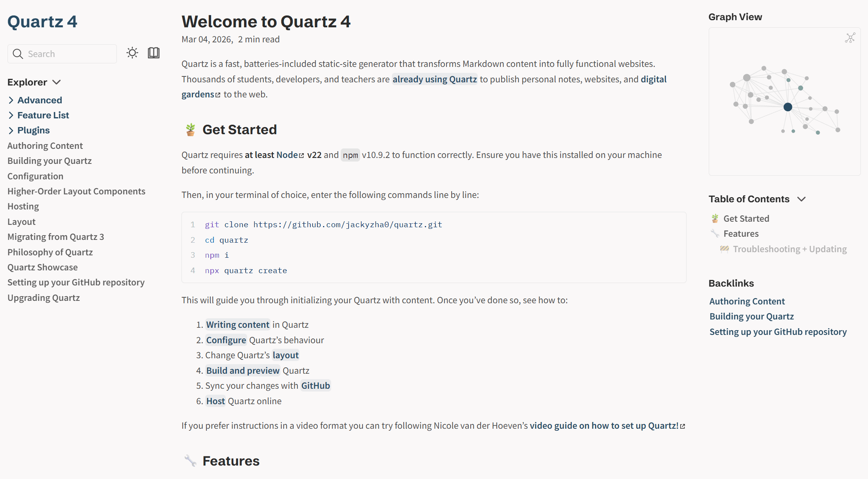Toggle reader mode book icon
The width and height of the screenshot is (868, 479).
coord(154,53)
